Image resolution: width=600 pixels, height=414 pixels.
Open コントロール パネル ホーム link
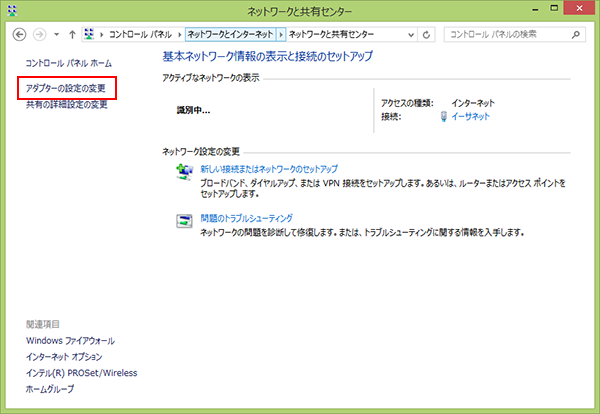(x=69, y=63)
